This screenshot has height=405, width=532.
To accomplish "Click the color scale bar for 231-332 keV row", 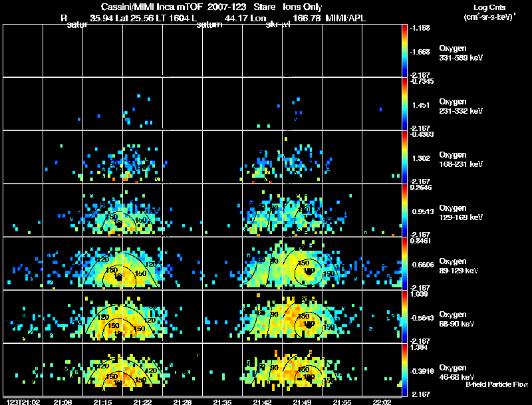I will click(x=404, y=104).
